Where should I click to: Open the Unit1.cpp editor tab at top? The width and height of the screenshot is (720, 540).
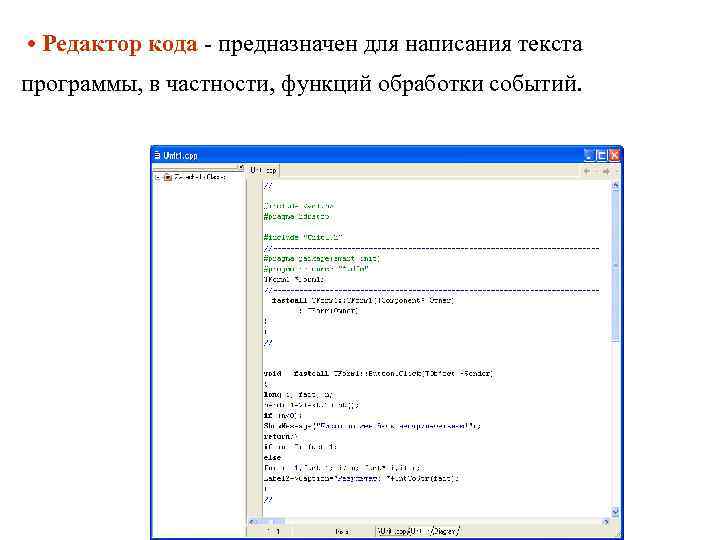coord(263,170)
